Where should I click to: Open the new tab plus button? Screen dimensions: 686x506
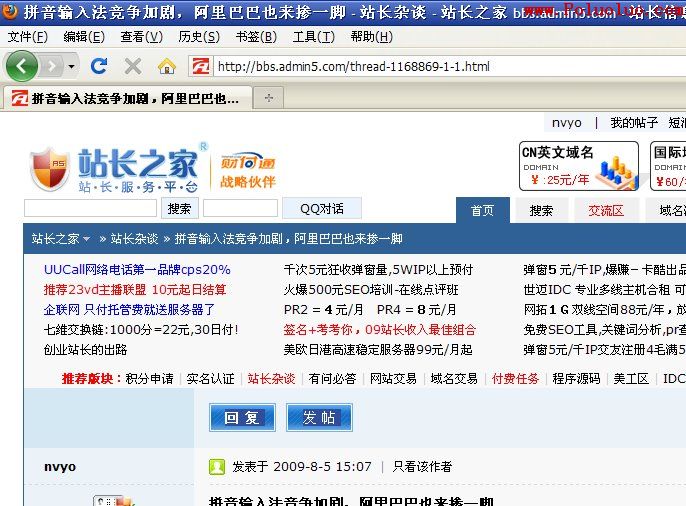268,98
